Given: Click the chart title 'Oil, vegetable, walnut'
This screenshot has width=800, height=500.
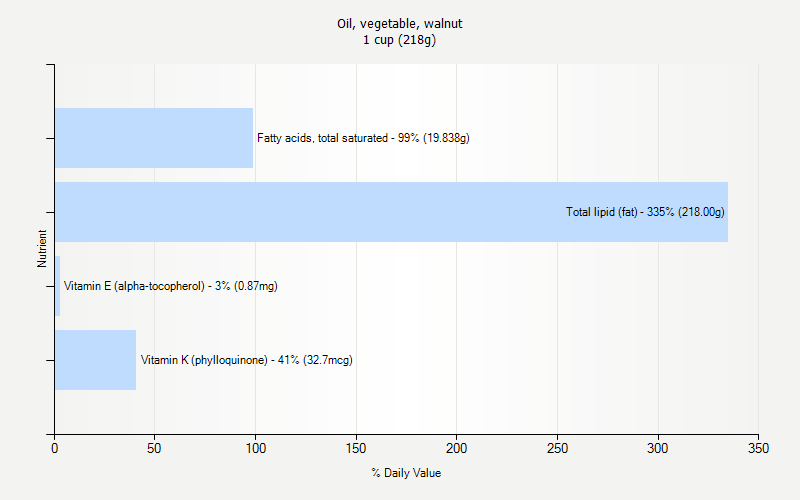Looking at the screenshot, I should [x=399, y=23].
